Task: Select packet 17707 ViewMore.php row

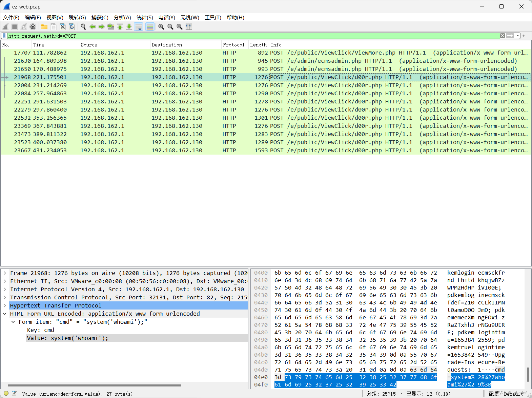Action: (266, 53)
